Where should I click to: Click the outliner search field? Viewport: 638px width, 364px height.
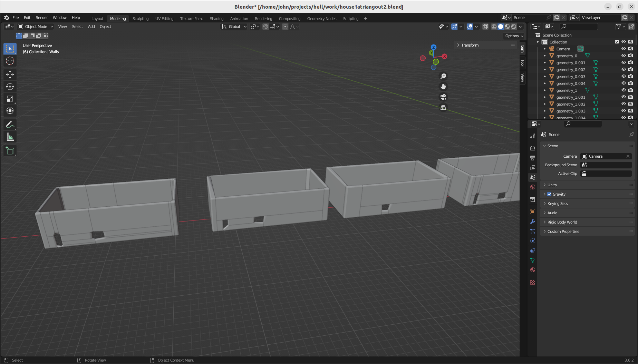(579, 26)
